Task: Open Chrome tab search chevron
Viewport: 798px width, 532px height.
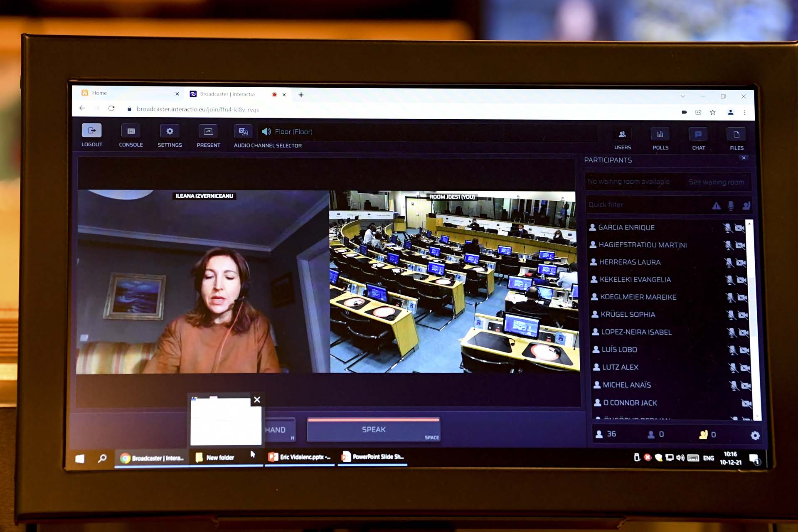Action: pos(682,96)
